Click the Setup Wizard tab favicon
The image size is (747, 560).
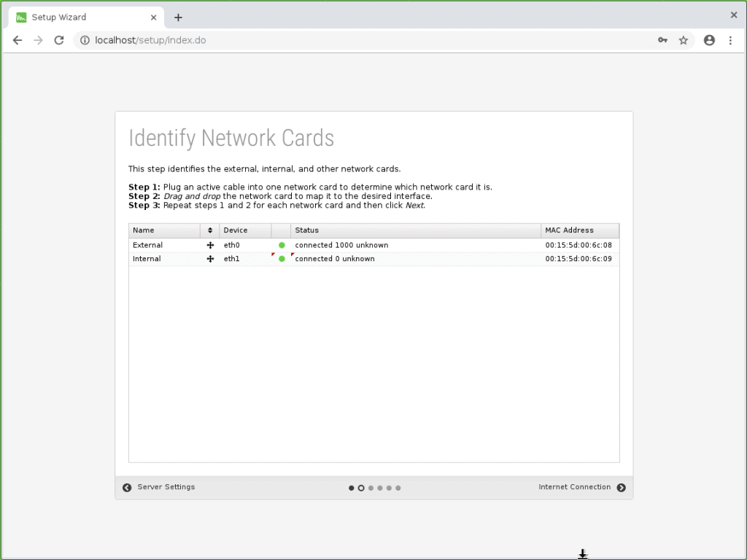point(21,17)
